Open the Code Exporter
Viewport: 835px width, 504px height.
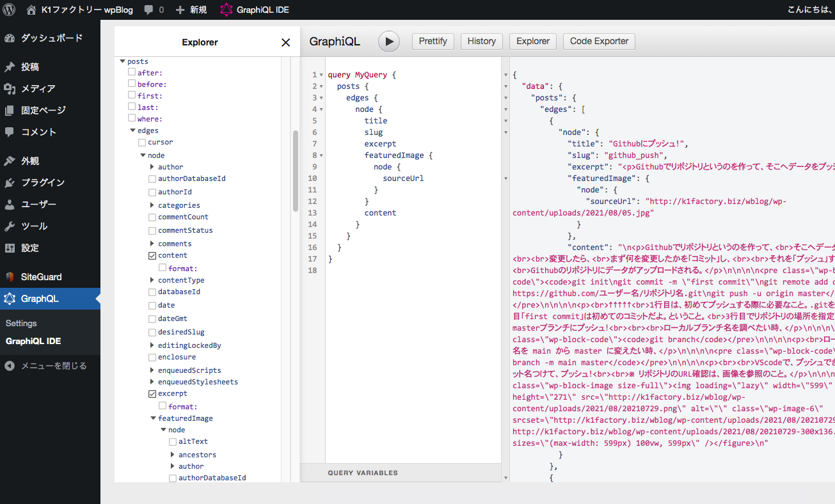pos(599,41)
